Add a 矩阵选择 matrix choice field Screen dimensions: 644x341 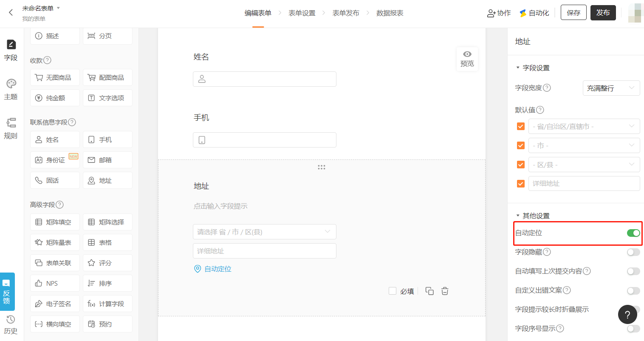(107, 222)
